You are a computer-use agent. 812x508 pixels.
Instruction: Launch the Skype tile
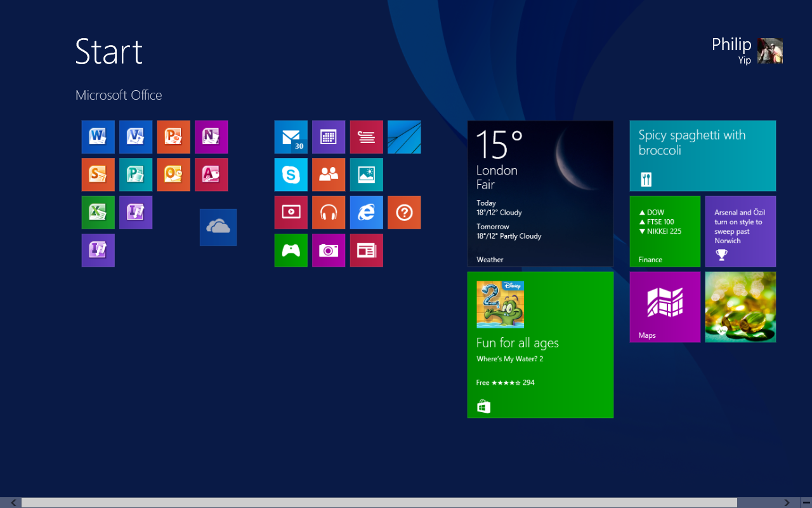[291, 175]
